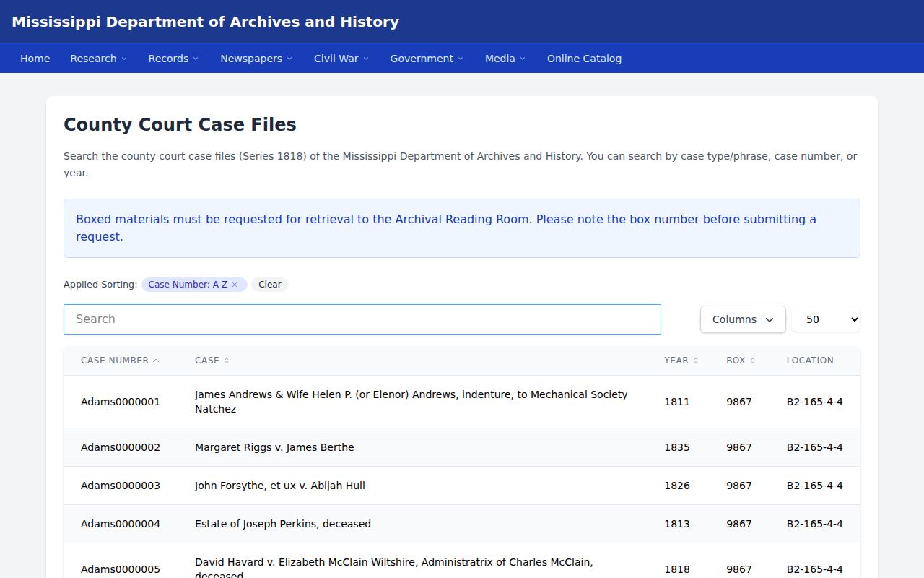Remove the Case Number: A-Z sort chip
Image resolution: width=924 pixels, height=578 pixels.
(x=235, y=285)
